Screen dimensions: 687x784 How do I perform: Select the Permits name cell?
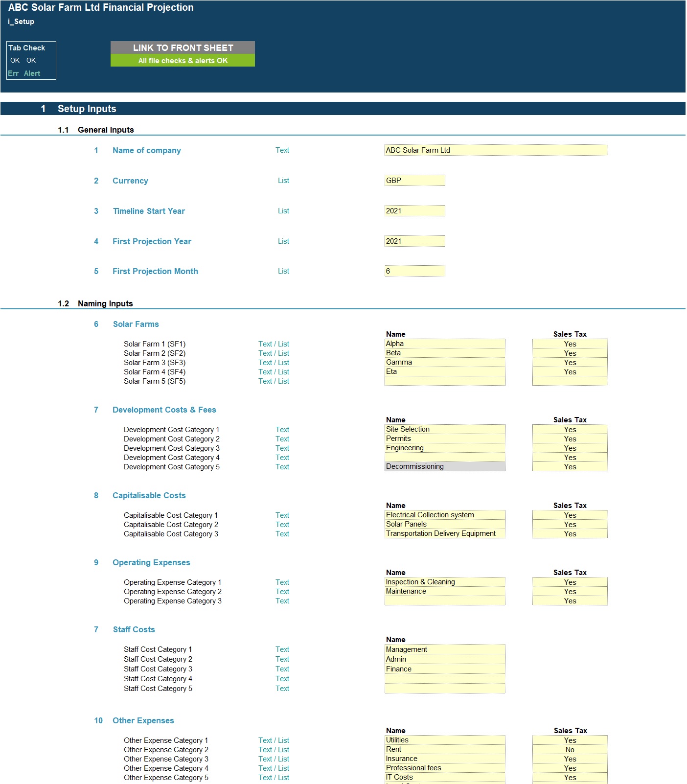(445, 438)
